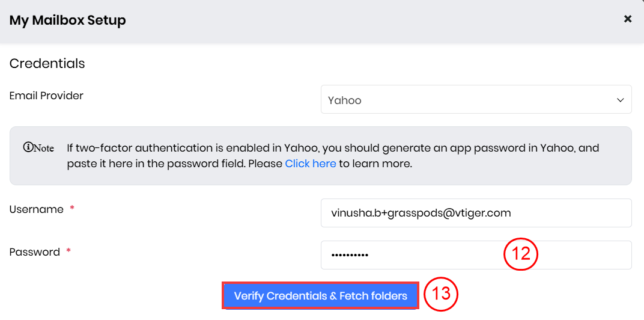Click the My Mailbox Setup title text
Screen dimensions: 644x320
67,20
